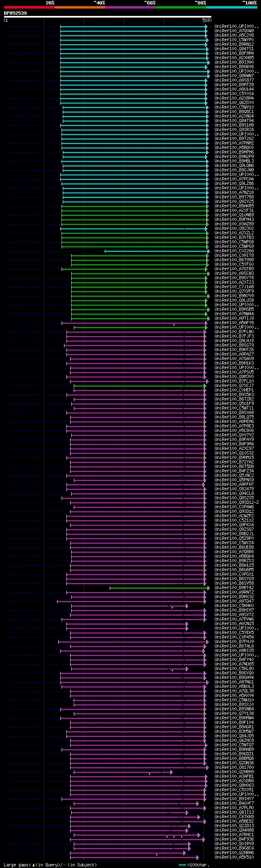
Task: Click the green alignment bar for UniRef100_Q7XCJ7
Action: click(x=140, y=386)
